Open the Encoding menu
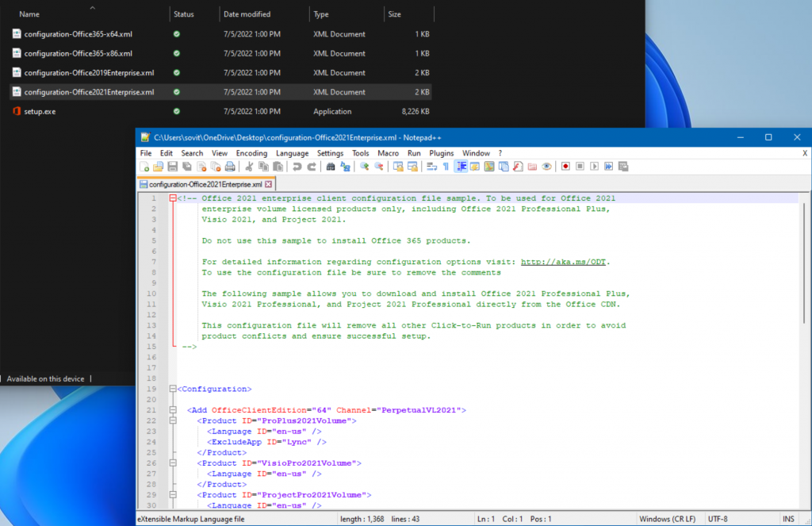Viewport: 812px width, 526px height. [x=251, y=153]
